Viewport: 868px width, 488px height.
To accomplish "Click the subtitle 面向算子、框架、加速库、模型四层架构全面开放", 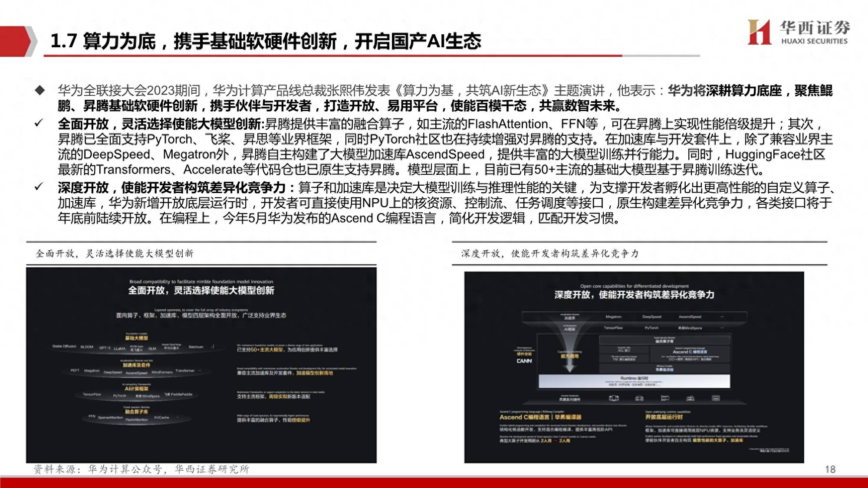I will [x=201, y=315].
